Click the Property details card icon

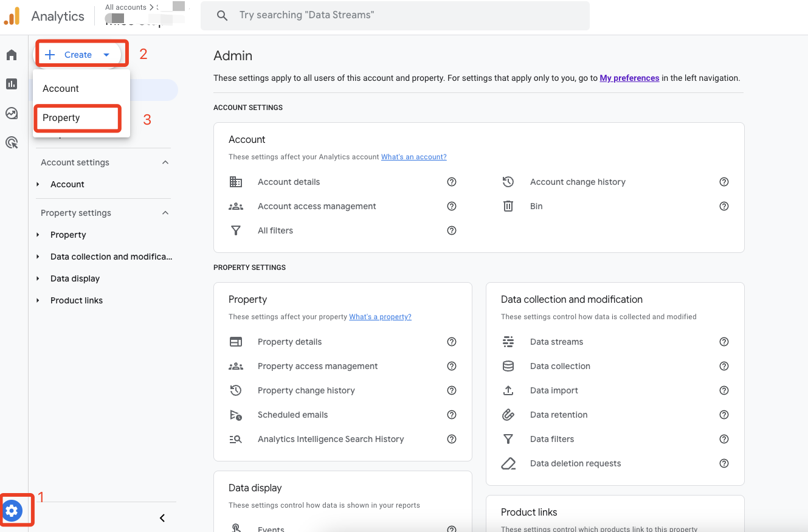pyautogui.click(x=236, y=342)
